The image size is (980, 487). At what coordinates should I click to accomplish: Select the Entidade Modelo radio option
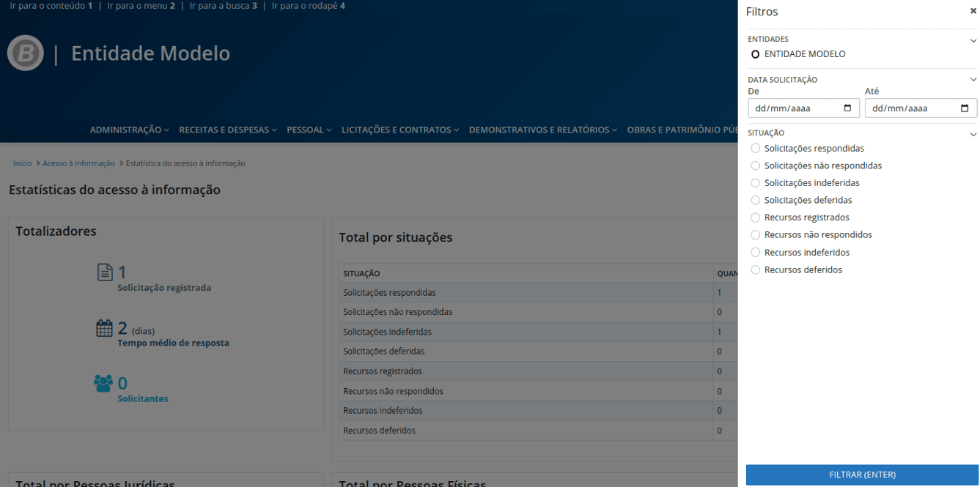click(x=756, y=54)
